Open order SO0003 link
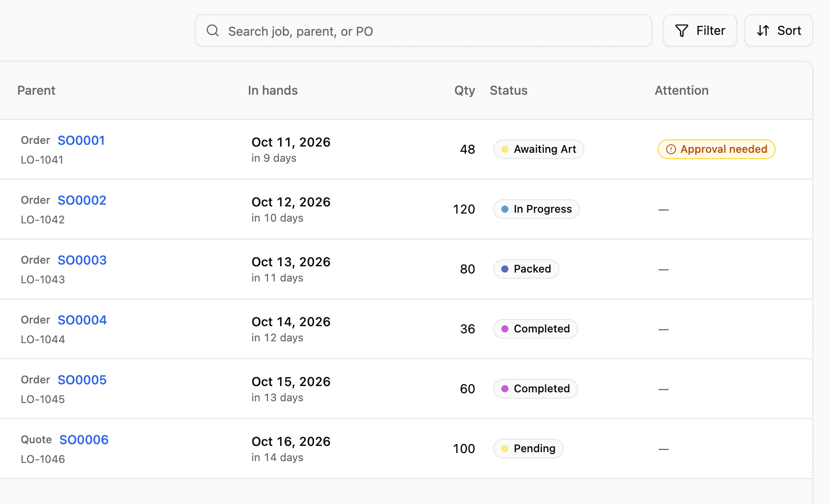This screenshot has height=504, width=831. 82,260
